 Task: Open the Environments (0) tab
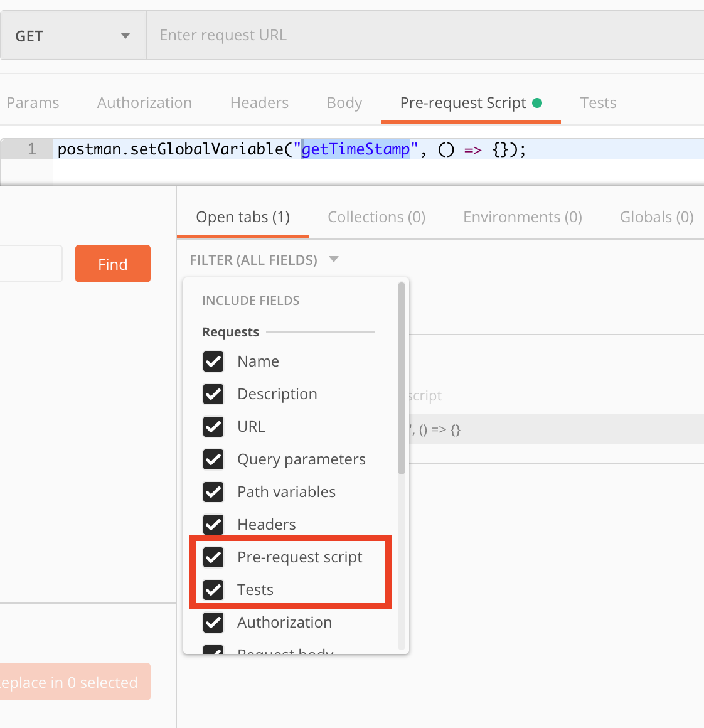coord(522,217)
